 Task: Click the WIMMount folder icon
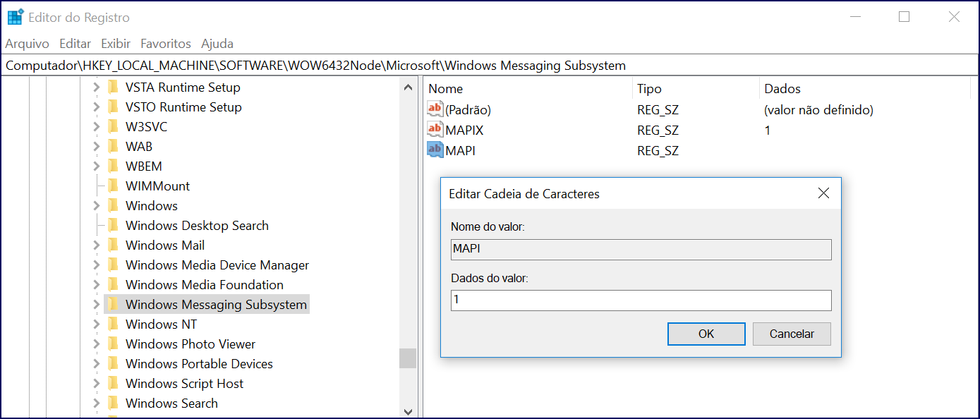(x=113, y=186)
